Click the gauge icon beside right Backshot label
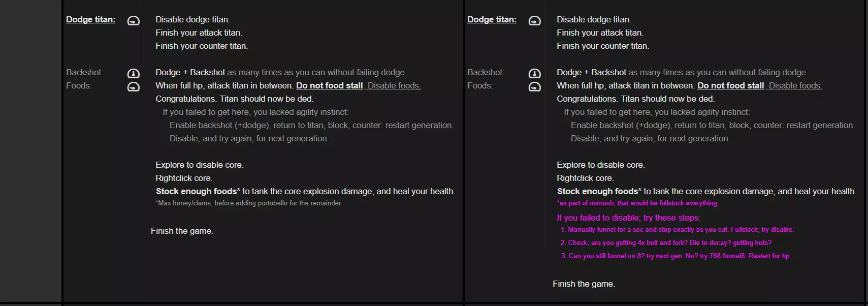This screenshot has width=868, height=306. pos(534,73)
